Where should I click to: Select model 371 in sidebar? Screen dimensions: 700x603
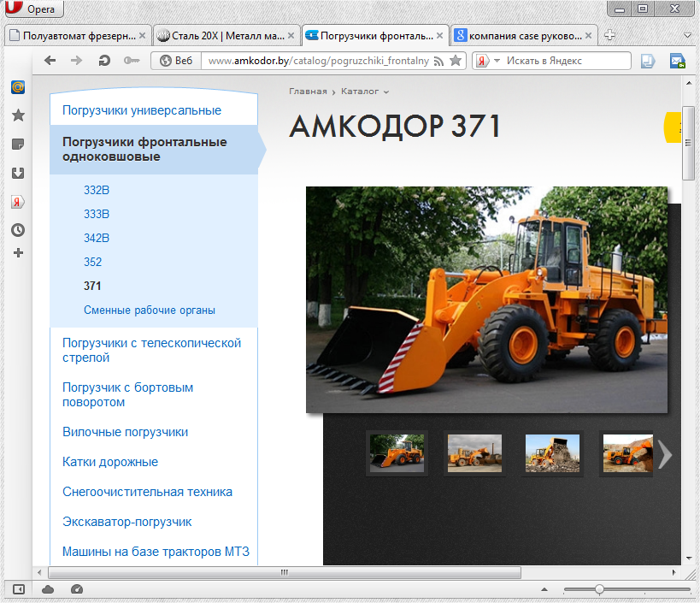(92, 286)
